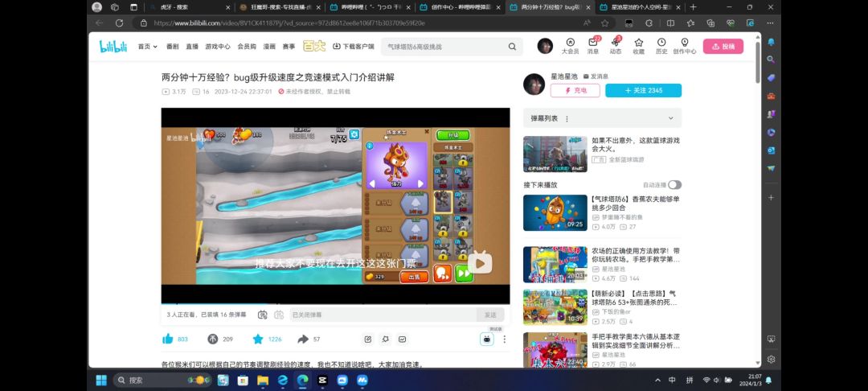
Task: Click the Edge sidebar bell notification icon
Action: click(771, 42)
